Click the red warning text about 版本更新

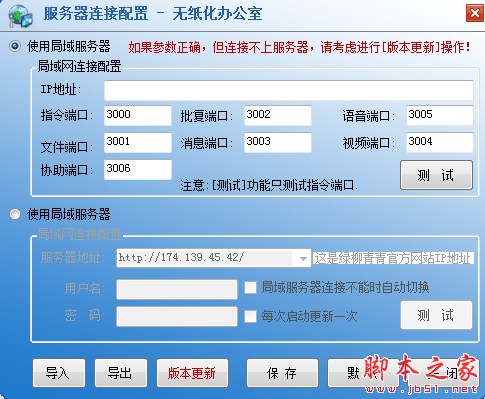coord(299,47)
